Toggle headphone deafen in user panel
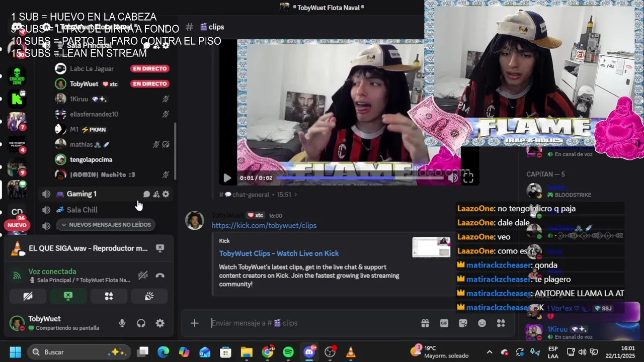The width and height of the screenshot is (644, 362). 141,323
